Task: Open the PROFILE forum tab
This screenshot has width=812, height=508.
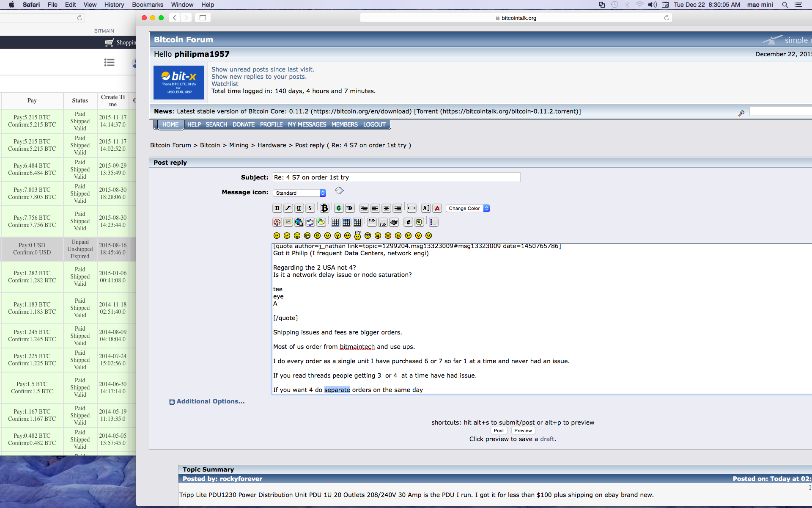Action: tap(272, 124)
